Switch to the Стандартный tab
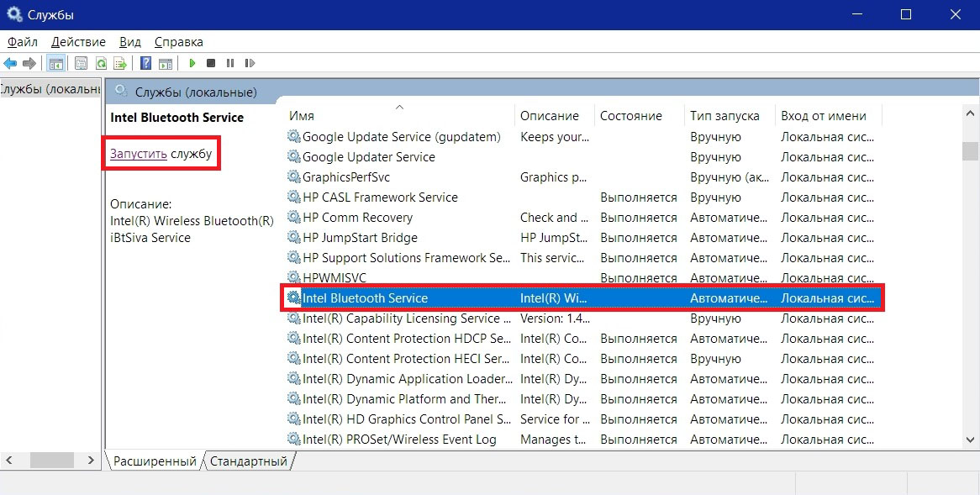This screenshot has height=495, width=980. (x=248, y=461)
